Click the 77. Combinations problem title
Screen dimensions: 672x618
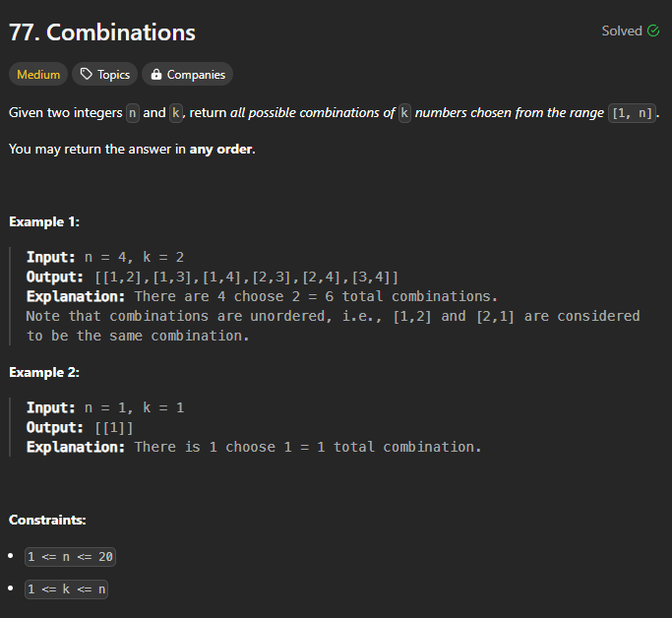102,32
